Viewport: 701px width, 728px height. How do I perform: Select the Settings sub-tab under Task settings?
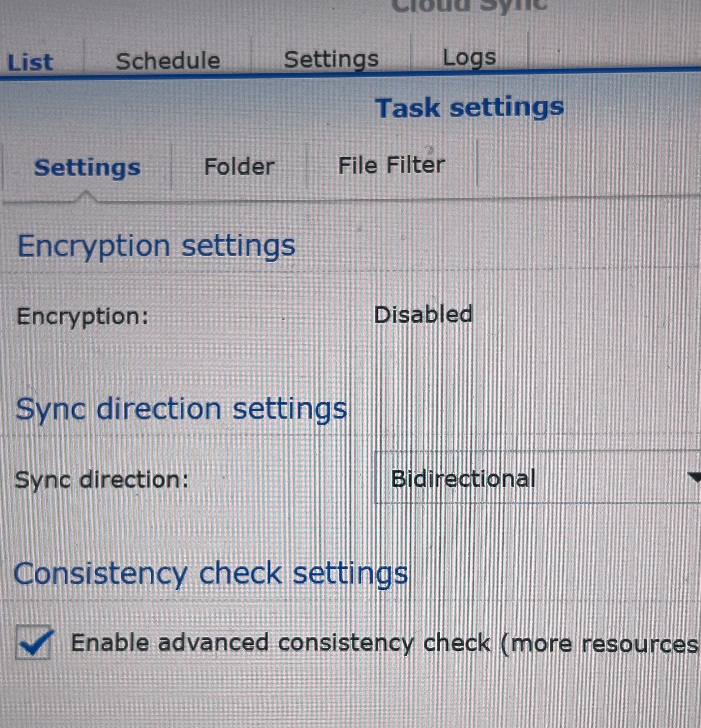[87, 167]
